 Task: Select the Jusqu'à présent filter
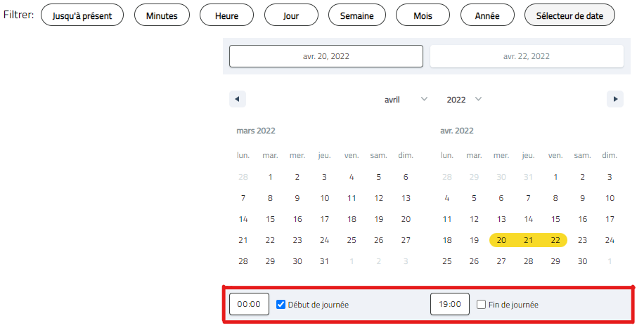point(82,15)
